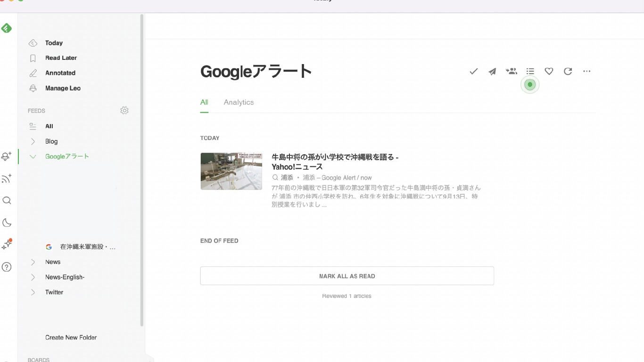The image size is (644, 362).
Task: Open feeds settings gear icon
Action: click(124, 110)
